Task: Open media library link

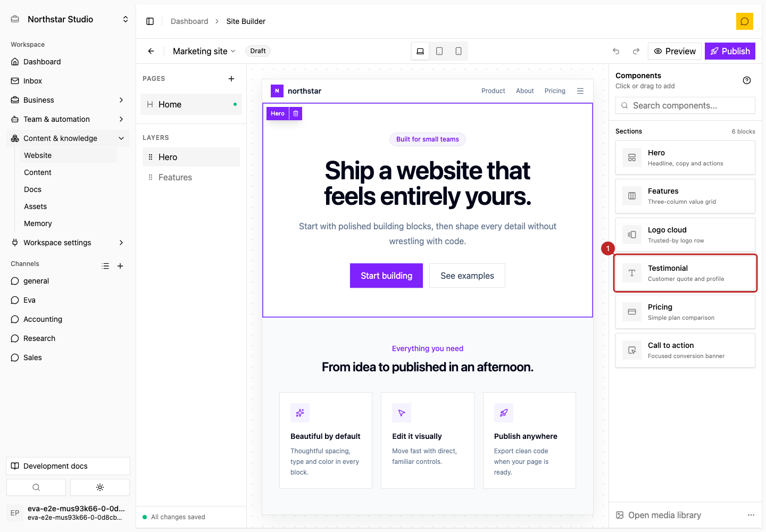Action: pyautogui.click(x=659, y=515)
